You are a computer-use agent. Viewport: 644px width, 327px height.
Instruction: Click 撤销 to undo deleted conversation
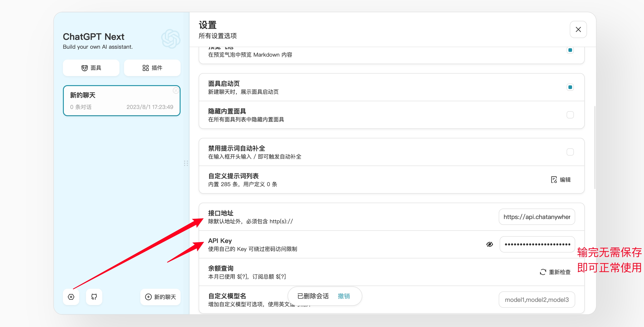tap(343, 296)
